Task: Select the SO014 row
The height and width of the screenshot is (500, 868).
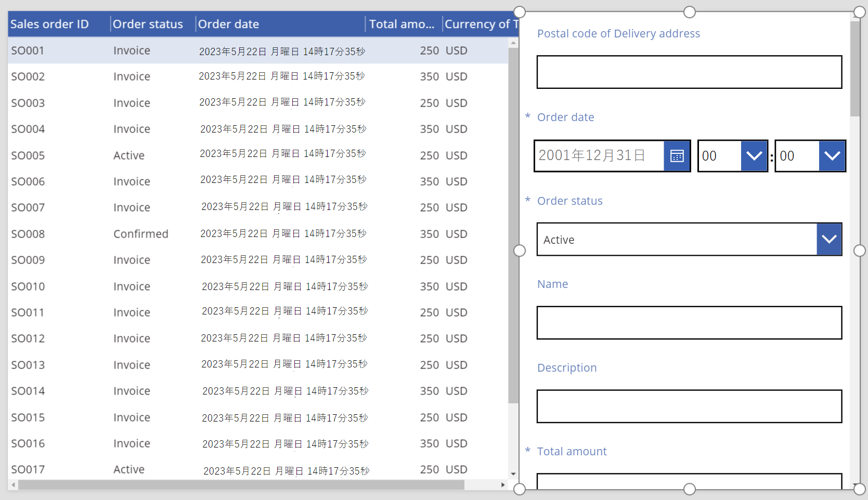Action: tap(258, 391)
